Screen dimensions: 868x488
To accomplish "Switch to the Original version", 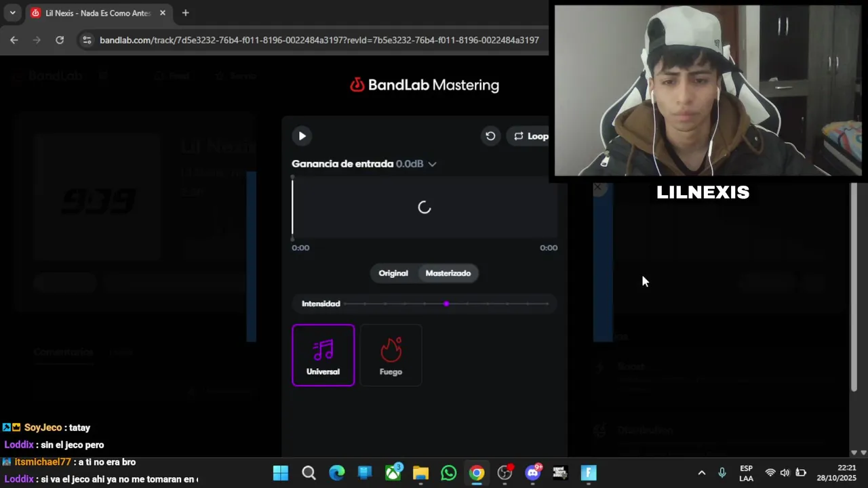I will pyautogui.click(x=393, y=273).
